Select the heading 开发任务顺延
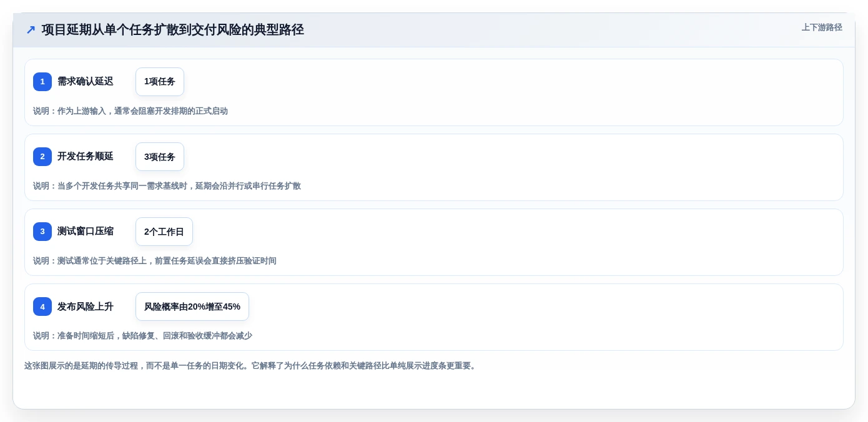The height and width of the screenshot is (422, 868). tap(86, 157)
